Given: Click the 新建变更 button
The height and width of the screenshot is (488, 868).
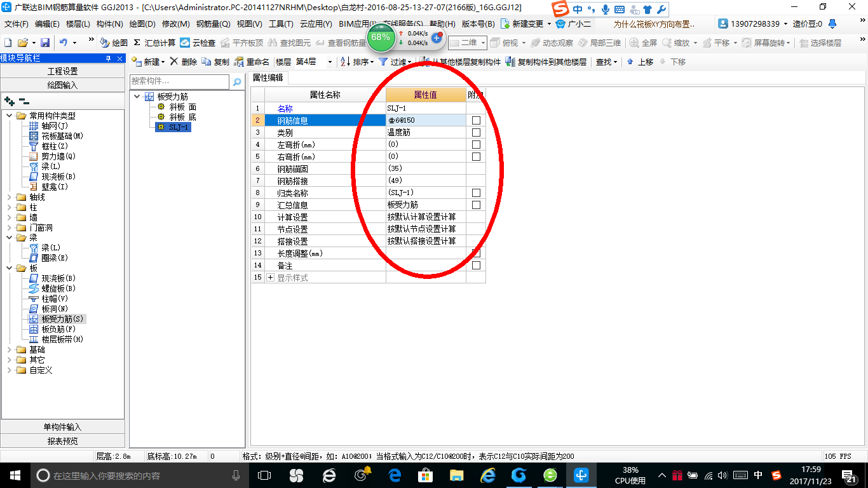Looking at the screenshot, I should tap(527, 24).
